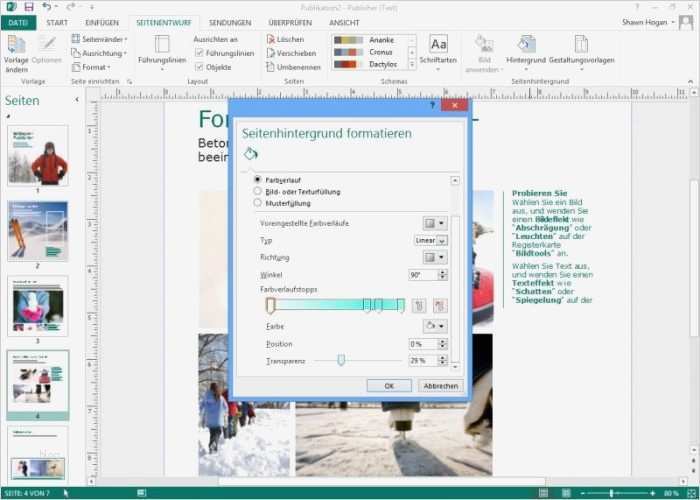Screen dimensions: 700x500
Task: Switch to the ÜBERPRÜFEN tab
Action: (x=290, y=22)
